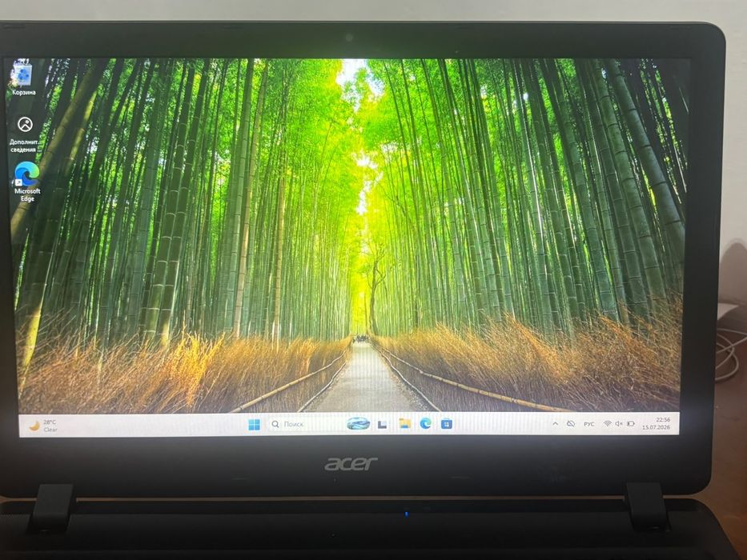The image size is (747, 560).
Task: Launch Edge browser from the taskbar
Action: [x=425, y=423]
